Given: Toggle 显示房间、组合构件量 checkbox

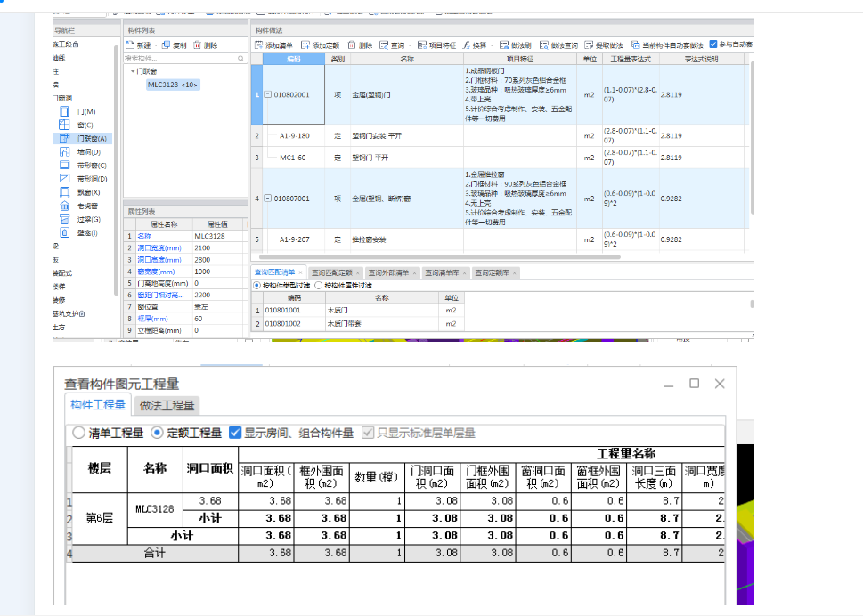Looking at the screenshot, I should (235, 433).
